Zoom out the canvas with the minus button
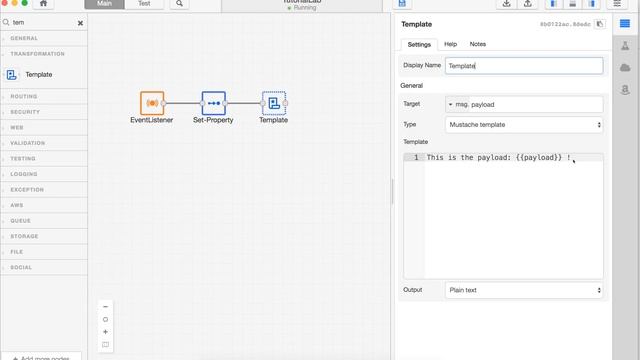This screenshot has height=360, width=640. tap(105, 307)
